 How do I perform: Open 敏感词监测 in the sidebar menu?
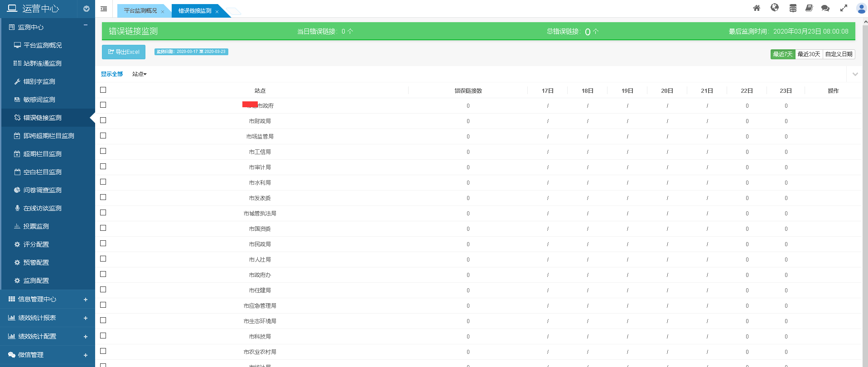click(39, 100)
